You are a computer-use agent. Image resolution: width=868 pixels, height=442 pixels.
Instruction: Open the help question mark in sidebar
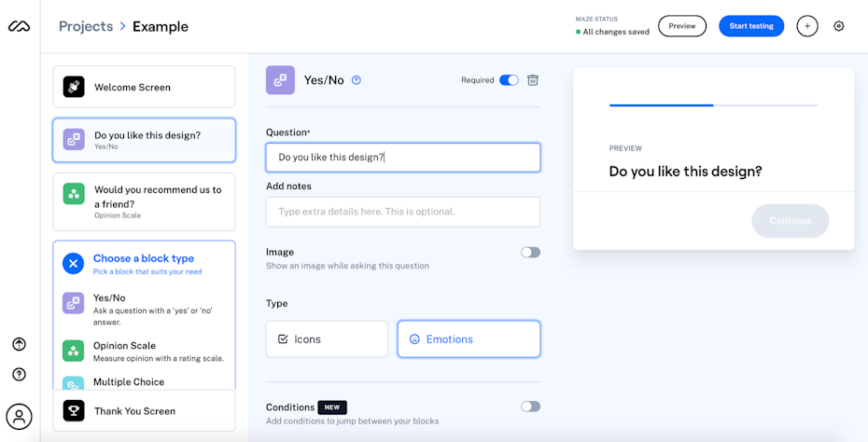click(x=19, y=374)
